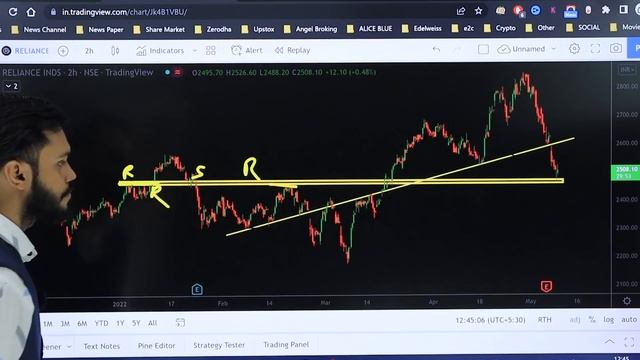Enter fullscreen mode icon
The width and height of the screenshot is (640, 360).
595,49
